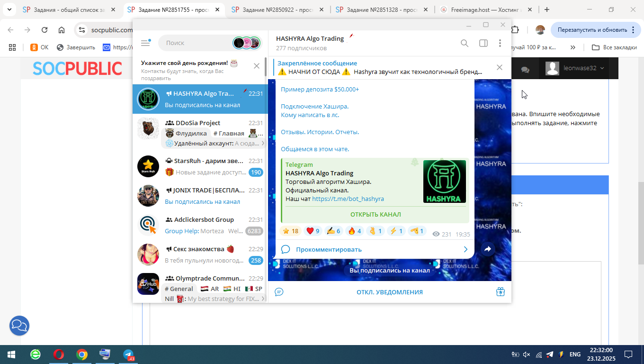
Task: Click the StarsRuh star avatar
Action: click(x=148, y=166)
